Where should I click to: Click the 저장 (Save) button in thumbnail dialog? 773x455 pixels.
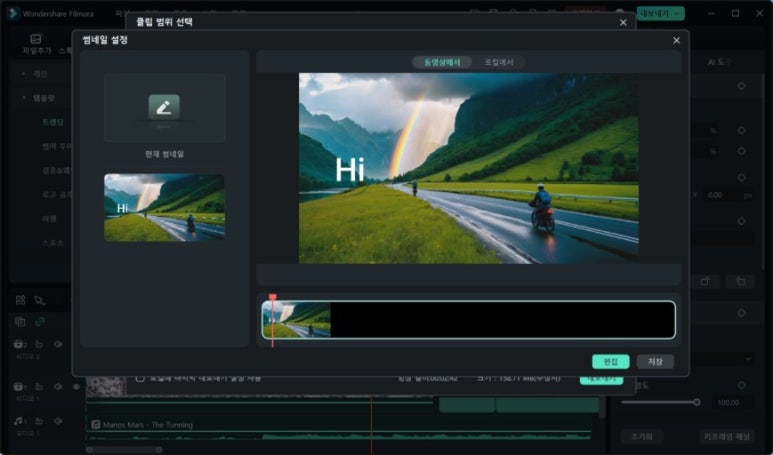tap(655, 362)
